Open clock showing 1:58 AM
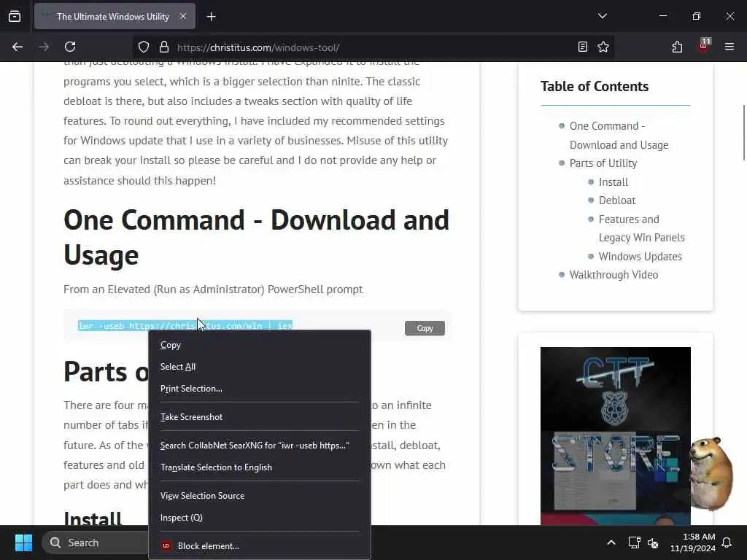Screen dimensions: 747x560 click(x=693, y=542)
